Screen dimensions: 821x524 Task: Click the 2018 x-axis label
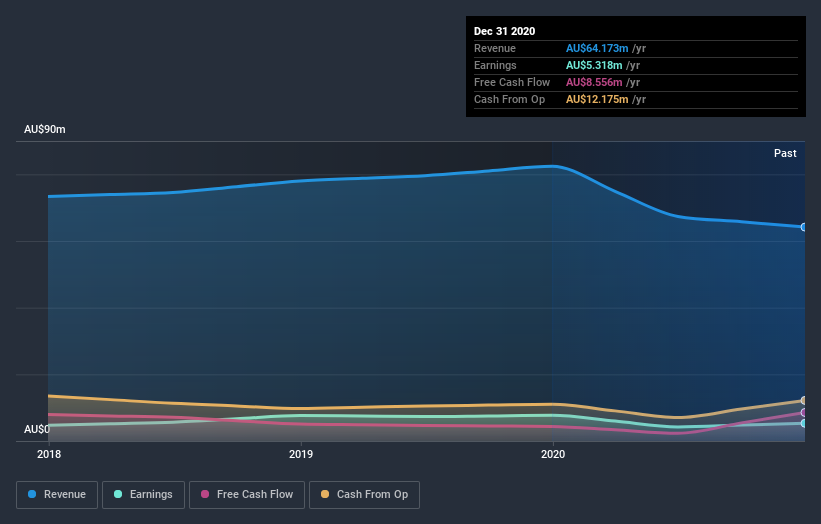point(49,454)
